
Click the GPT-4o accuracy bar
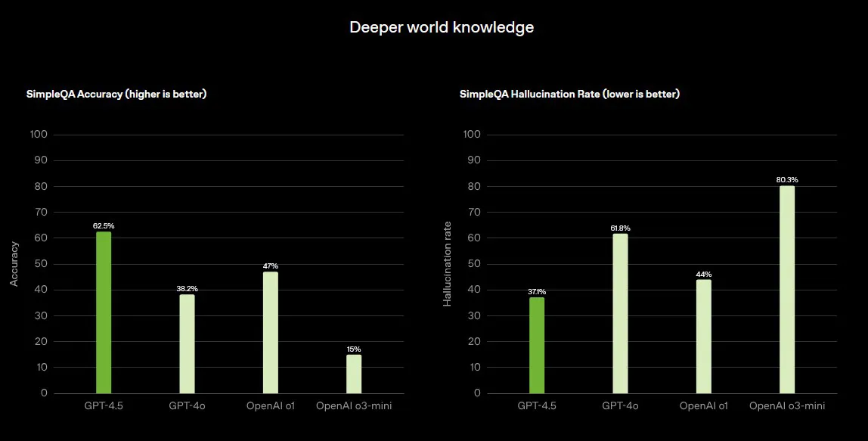point(187,344)
